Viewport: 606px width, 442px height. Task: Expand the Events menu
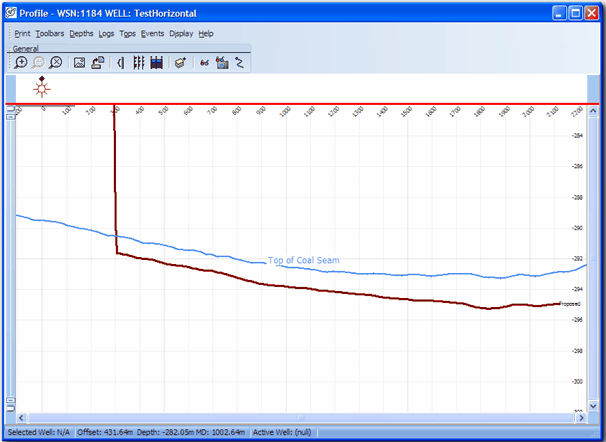pyautogui.click(x=152, y=33)
